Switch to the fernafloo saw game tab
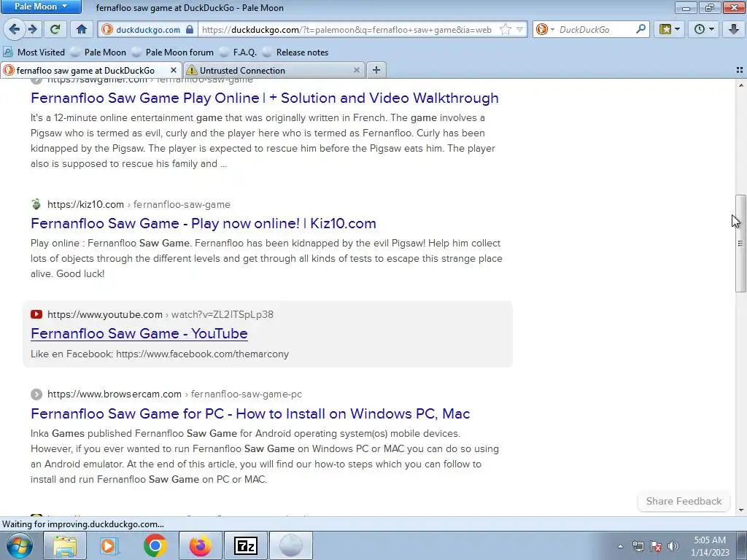The width and height of the screenshot is (747, 560). click(x=86, y=71)
